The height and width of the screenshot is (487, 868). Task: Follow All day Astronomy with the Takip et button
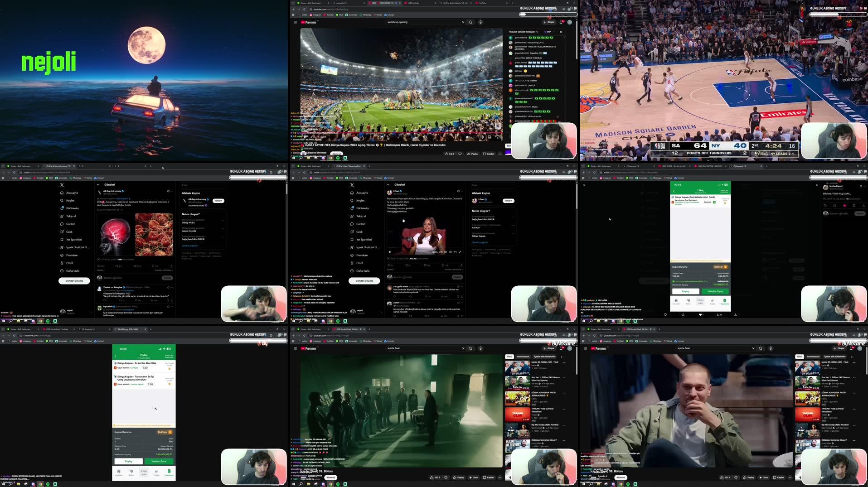(218, 201)
